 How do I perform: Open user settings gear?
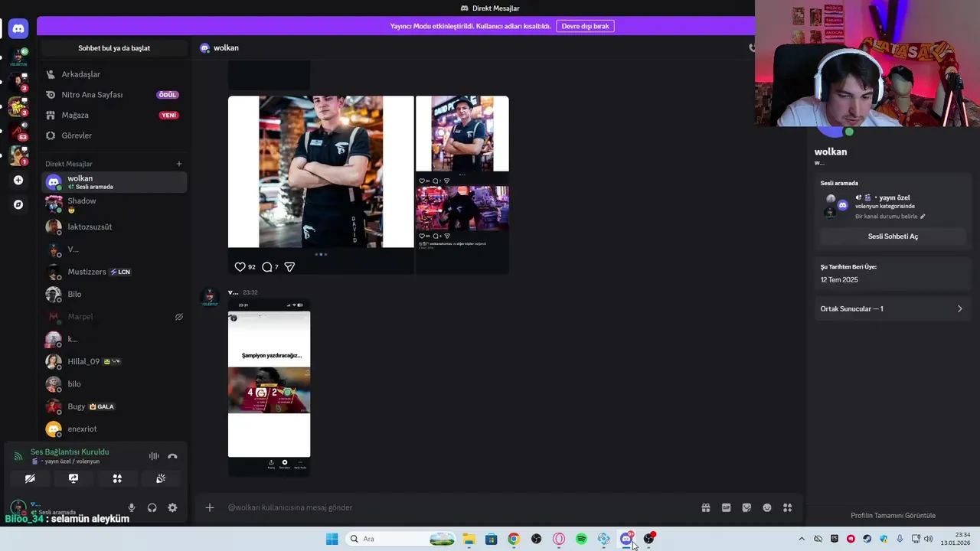click(x=172, y=507)
